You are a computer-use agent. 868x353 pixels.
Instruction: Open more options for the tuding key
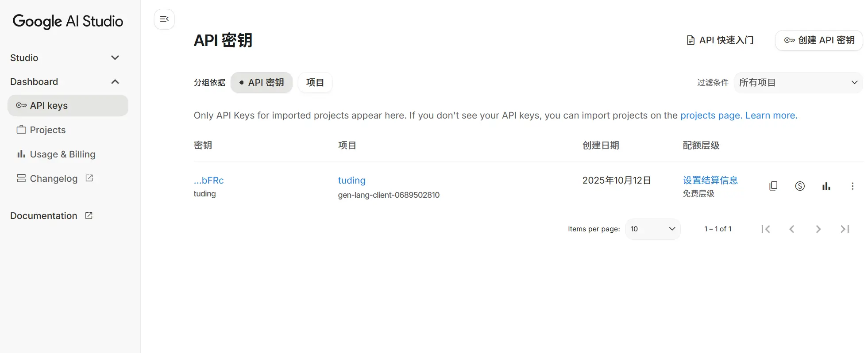pyautogui.click(x=853, y=186)
